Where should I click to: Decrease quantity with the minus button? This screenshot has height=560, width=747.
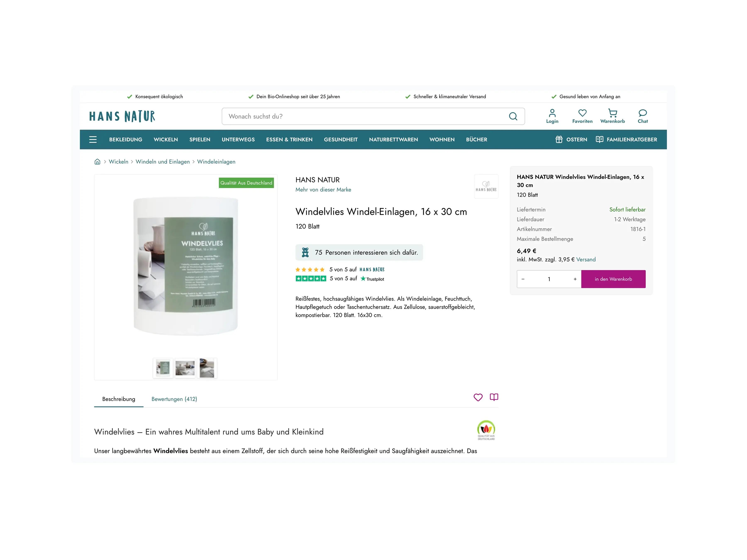tap(523, 279)
